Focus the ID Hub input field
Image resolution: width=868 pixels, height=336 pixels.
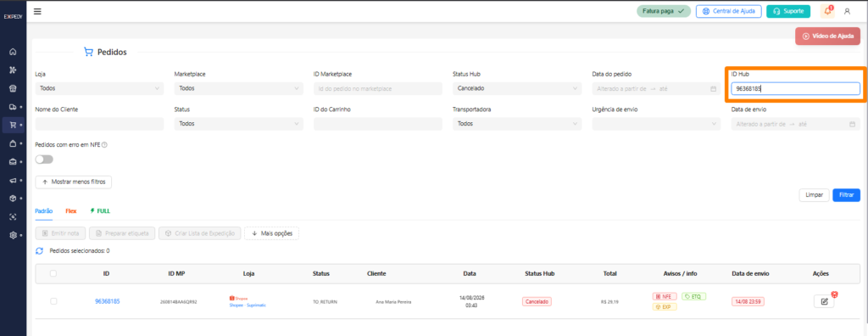click(795, 89)
